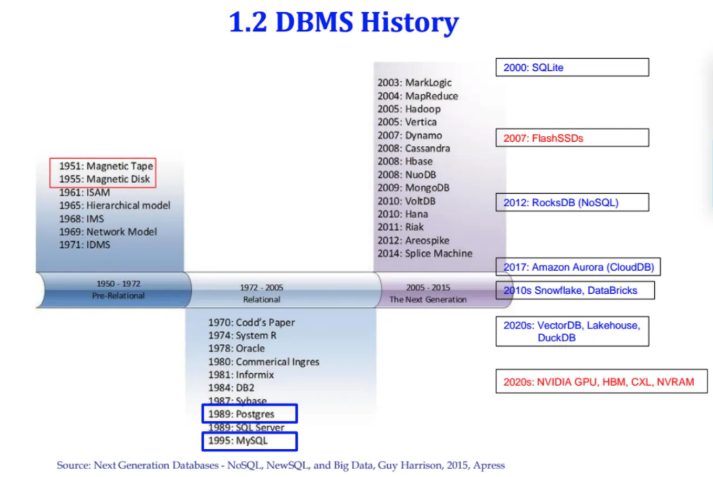Click '2020s: VectorDB, Lakehouse, DuckDB' box
Screen dimensions: 713x477
point(572,331)
